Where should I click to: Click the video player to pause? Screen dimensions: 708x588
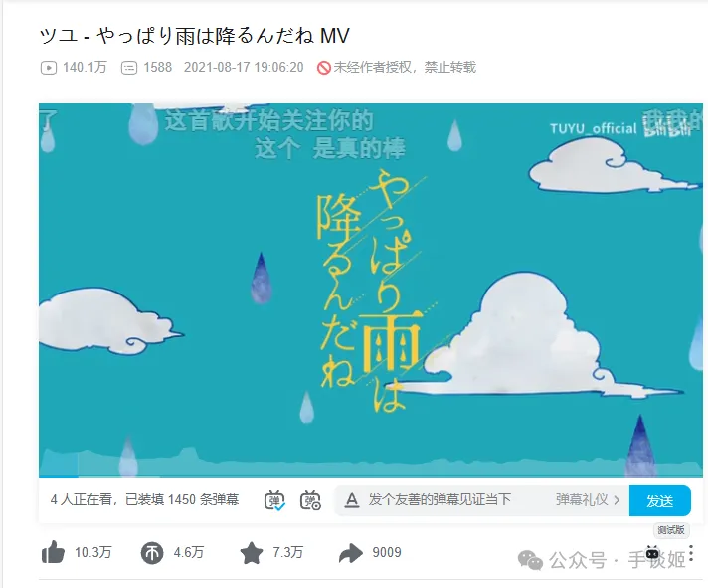coord(371,290)
